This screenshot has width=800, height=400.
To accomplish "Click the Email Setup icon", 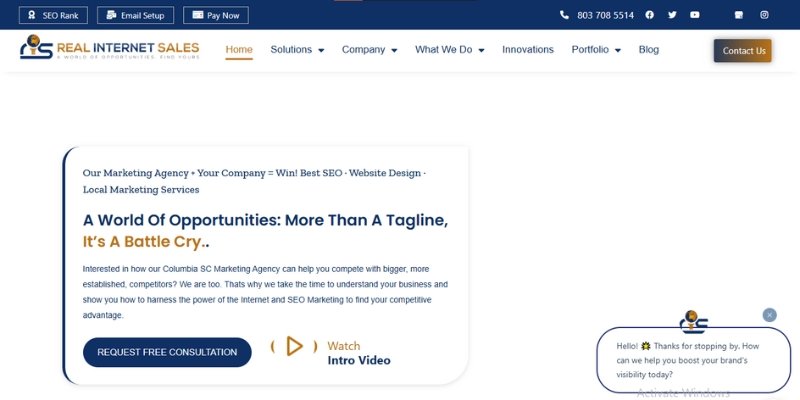I will click(111, 15).
